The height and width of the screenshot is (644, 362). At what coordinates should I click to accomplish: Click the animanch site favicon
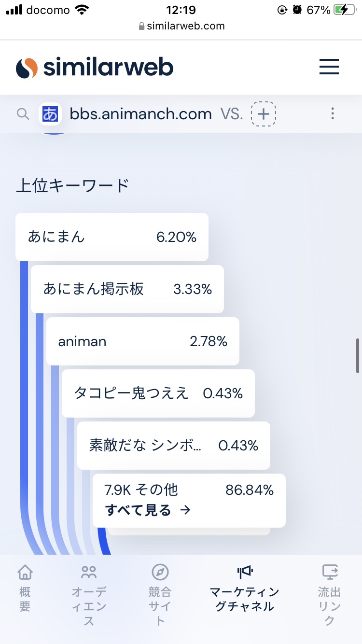coord(50,114)
